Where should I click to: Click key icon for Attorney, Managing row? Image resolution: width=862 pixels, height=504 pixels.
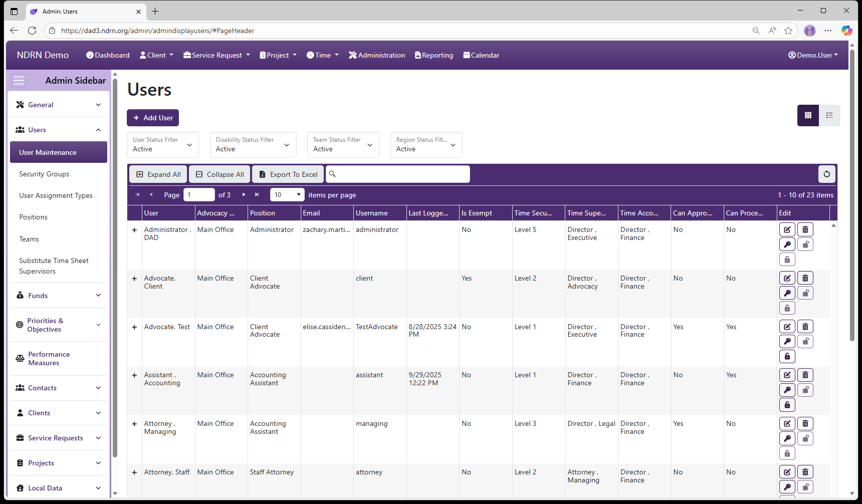pos(787,438)
